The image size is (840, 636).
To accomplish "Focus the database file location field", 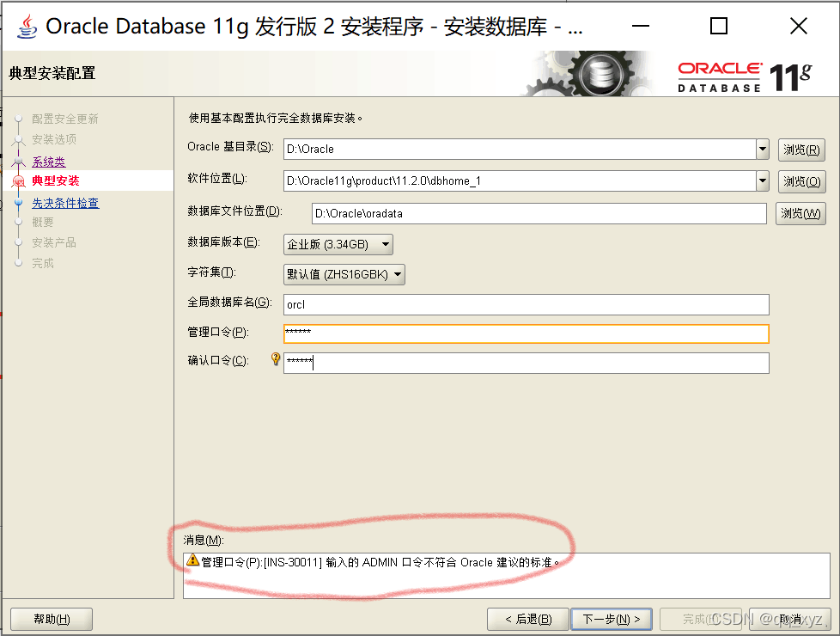I will [x=539, y=213].
